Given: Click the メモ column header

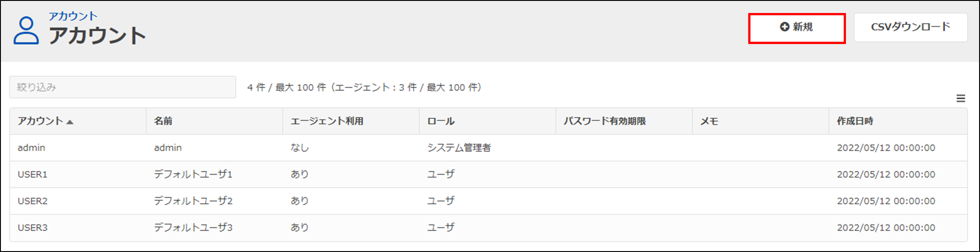Looking at the screenshot, I should click(x=709, y=121).
